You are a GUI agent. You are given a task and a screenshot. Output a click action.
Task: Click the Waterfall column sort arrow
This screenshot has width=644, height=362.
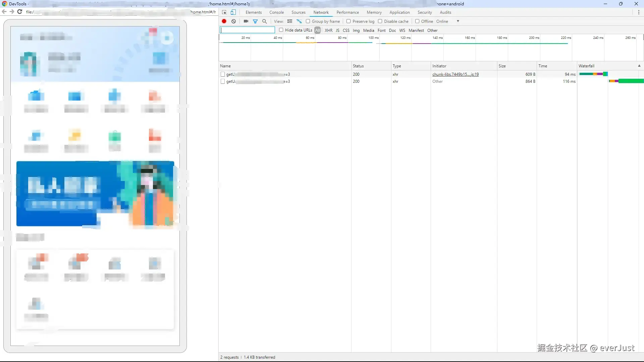click(639, 66)
